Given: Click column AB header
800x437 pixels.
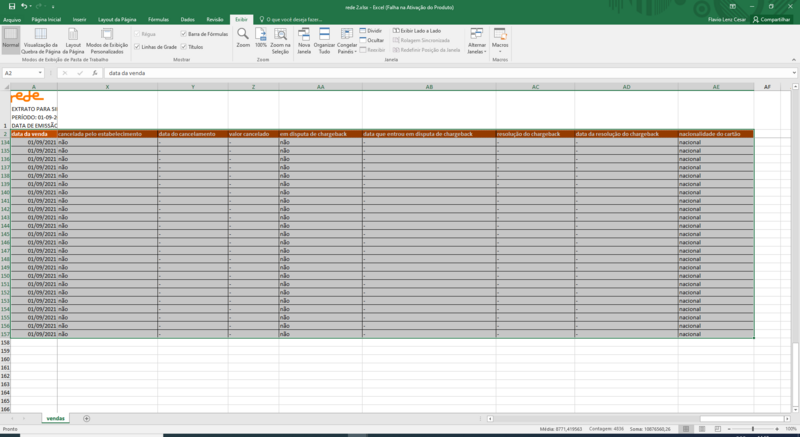Looking at the screenshot, I should click(x=429, y=87).
